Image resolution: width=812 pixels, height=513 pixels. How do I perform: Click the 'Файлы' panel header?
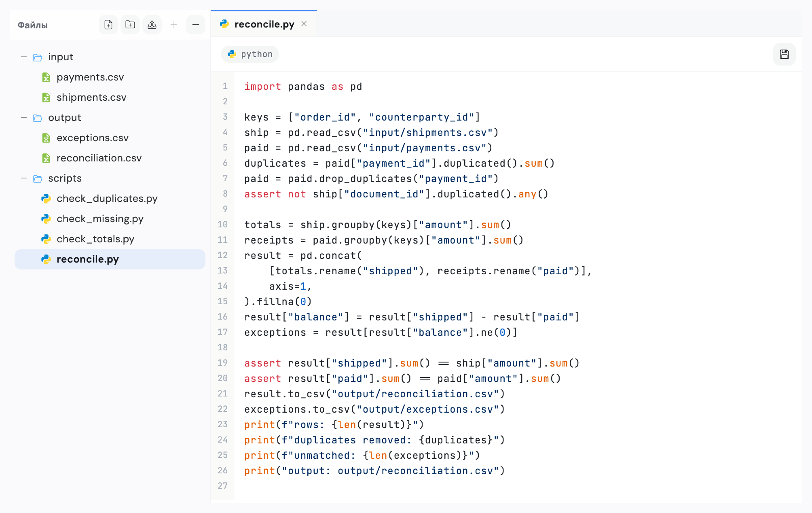(33, 25)
